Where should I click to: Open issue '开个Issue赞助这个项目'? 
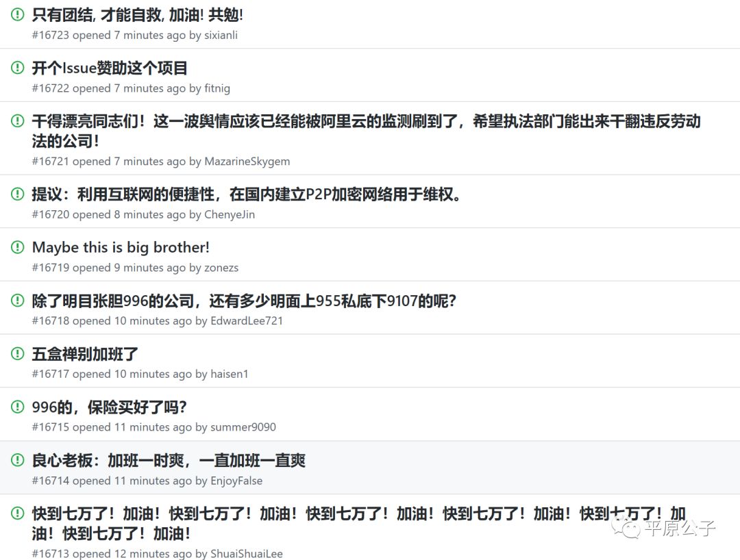(x=110, y=68)
